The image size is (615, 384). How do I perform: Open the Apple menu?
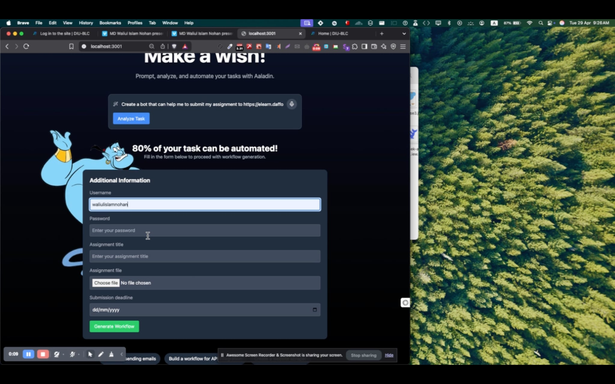pos(8,23)
